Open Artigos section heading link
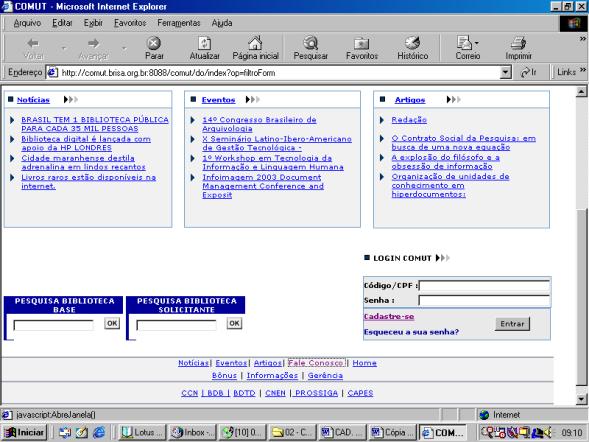 [410, 100]
